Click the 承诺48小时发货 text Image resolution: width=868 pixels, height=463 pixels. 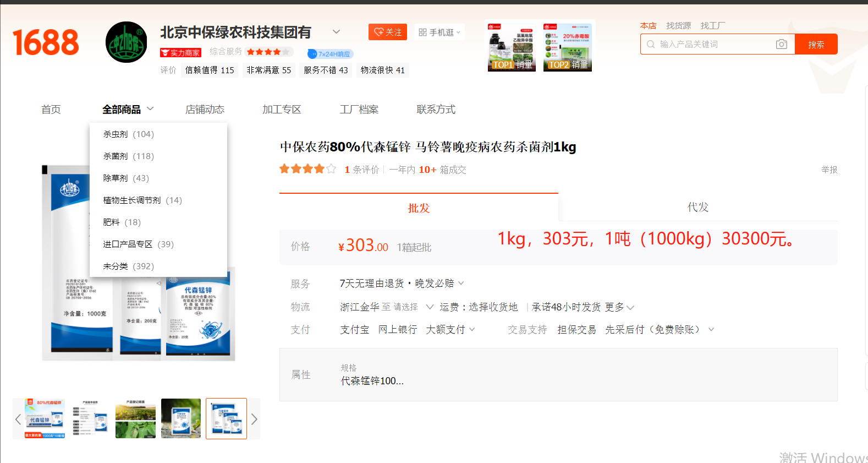pyautogui.click(x=566, y=307)
